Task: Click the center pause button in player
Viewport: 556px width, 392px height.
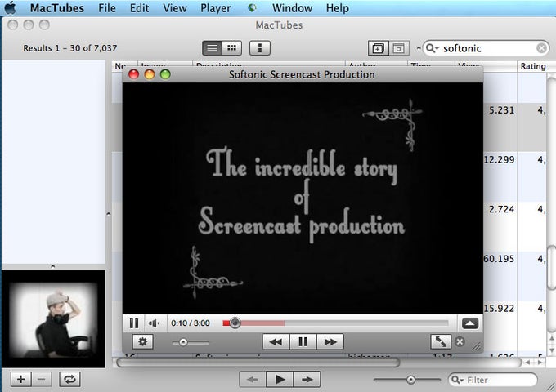Action: [303, 341]
